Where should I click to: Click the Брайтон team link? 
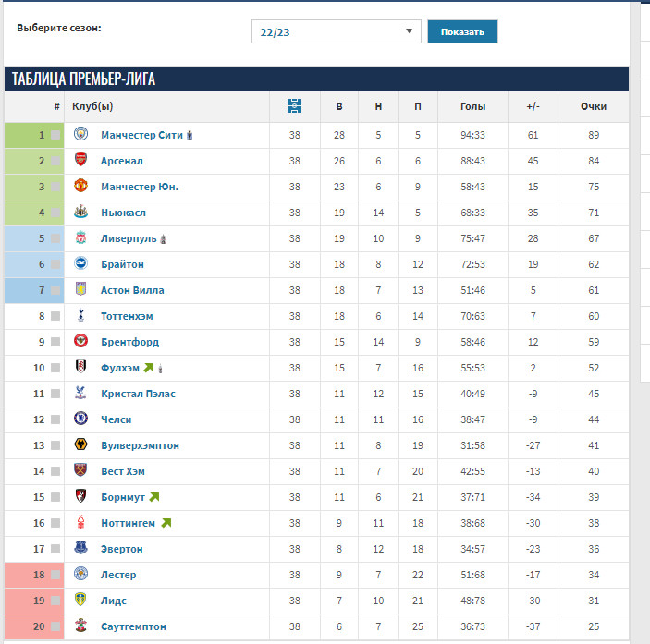click(x=122, y=264)
